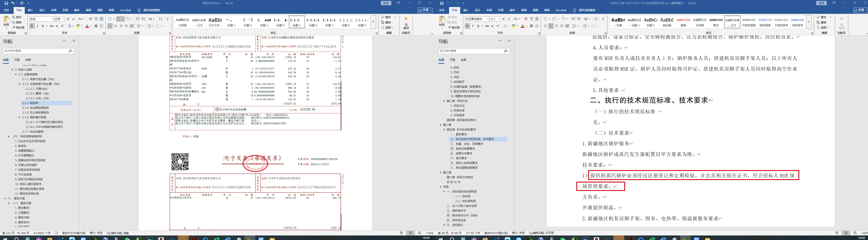Switch to 审阅 tab in right Word window
Viewport: 868px width, 240px height.
pyautogui.click(x=524, y=10)
